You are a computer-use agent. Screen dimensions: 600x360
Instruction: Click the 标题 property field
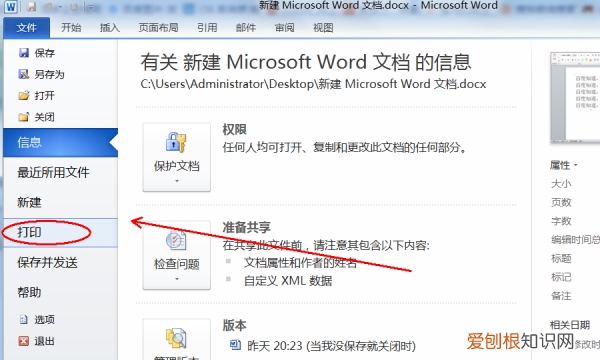[561, 259]
